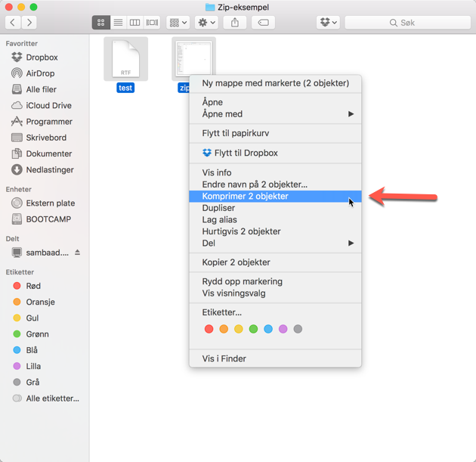Eject the sambaad shared volume

[77, 253]
